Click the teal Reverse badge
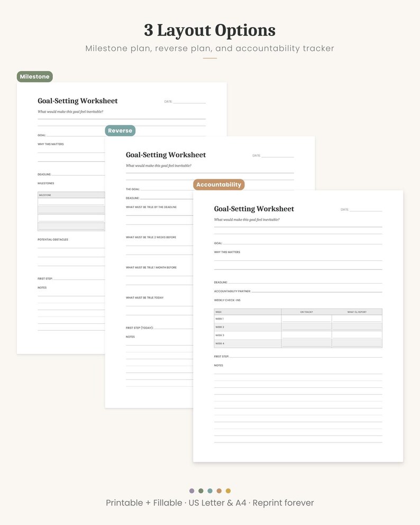This screenshot has width=420, height=525. (x=120, y=131)
